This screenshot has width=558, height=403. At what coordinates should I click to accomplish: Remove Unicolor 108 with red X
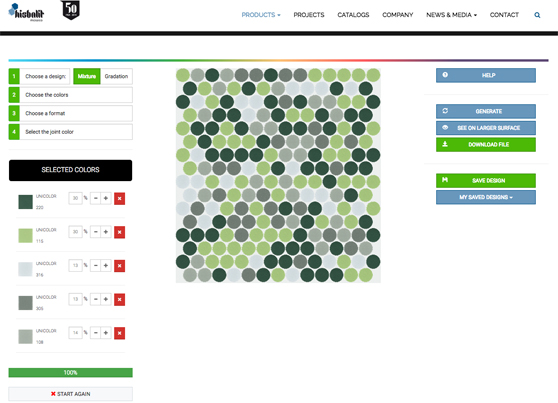click(x=120, y=333)
